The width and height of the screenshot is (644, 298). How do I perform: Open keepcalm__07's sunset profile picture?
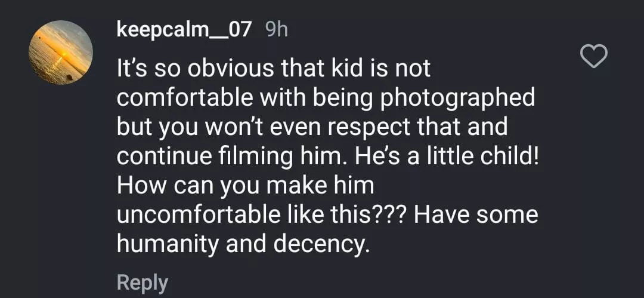(61, 53)
